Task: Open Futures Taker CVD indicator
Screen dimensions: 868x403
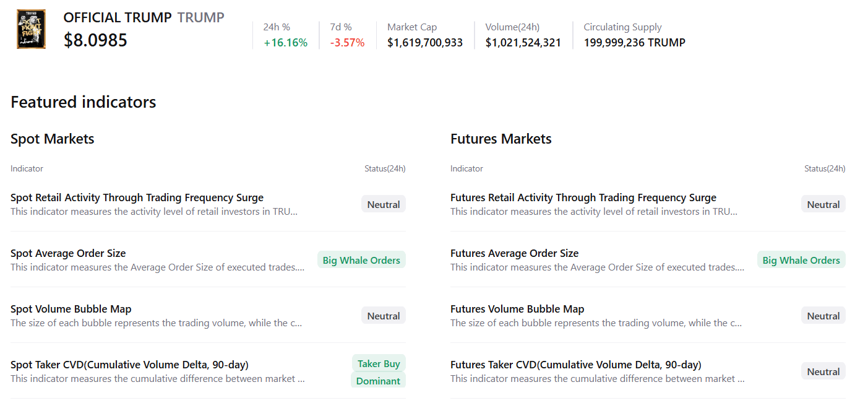Action: pyautogui.click(x=575, y=365)
